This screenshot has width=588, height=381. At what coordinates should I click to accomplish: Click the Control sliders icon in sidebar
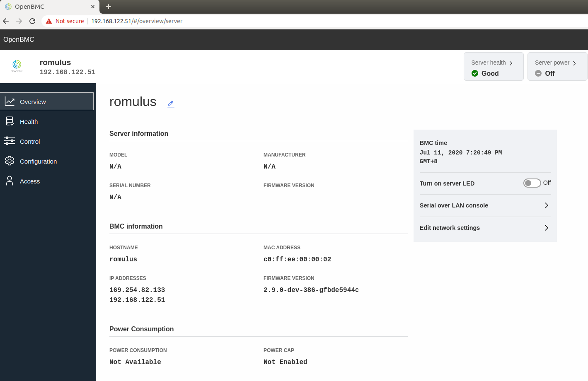10,141
